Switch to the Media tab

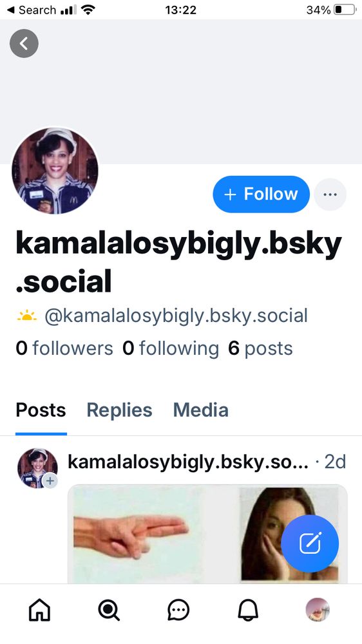200,410
